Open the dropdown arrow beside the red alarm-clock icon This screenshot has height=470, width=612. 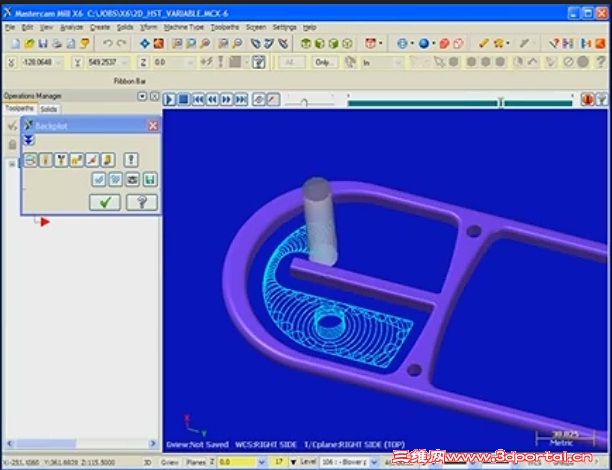[381, 43]
